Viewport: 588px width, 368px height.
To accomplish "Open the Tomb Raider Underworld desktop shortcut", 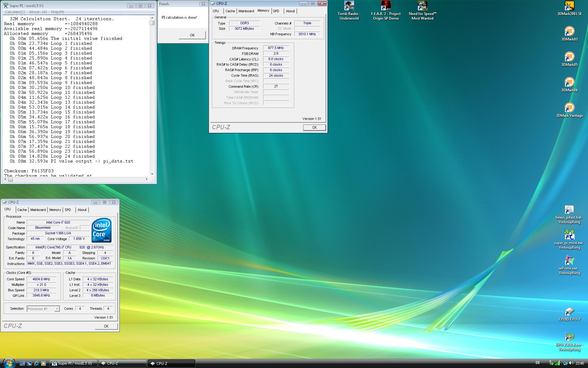I will pos(349,11).
